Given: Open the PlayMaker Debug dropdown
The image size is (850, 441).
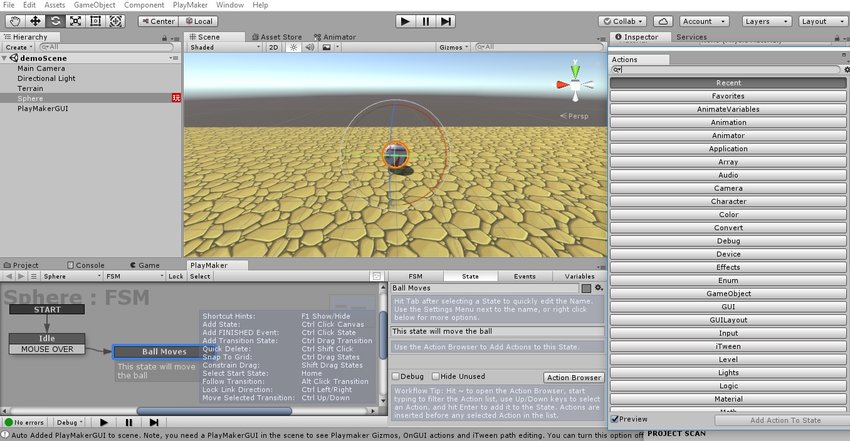Looking at the screenshot, I should tap(70, 422).
